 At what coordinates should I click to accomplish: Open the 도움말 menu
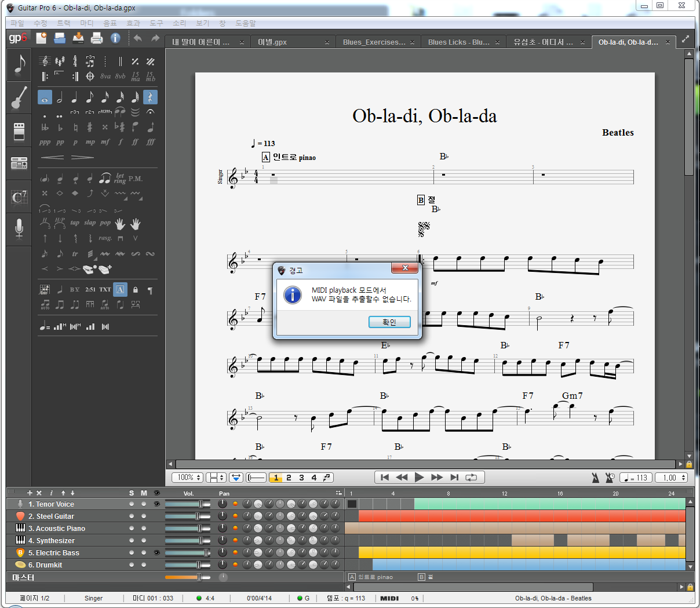[246, 23]
